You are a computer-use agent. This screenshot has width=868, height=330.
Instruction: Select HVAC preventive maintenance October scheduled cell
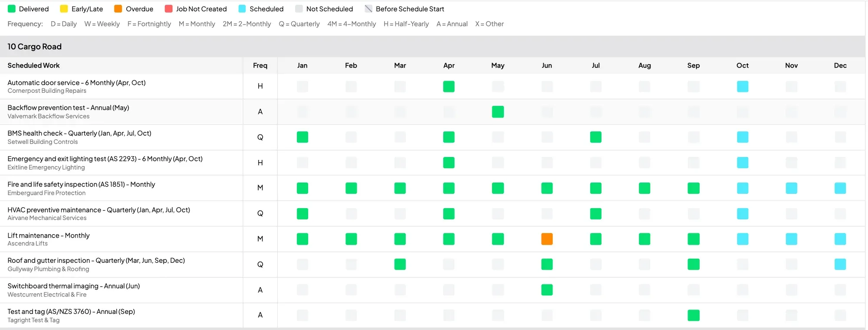(x=743, y=214)
